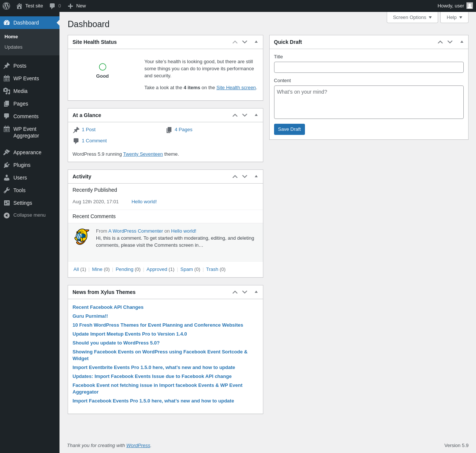Open the 1 Comment link
Image resolution: width=476 pixels, height=453 pixels.
(94, 141)
